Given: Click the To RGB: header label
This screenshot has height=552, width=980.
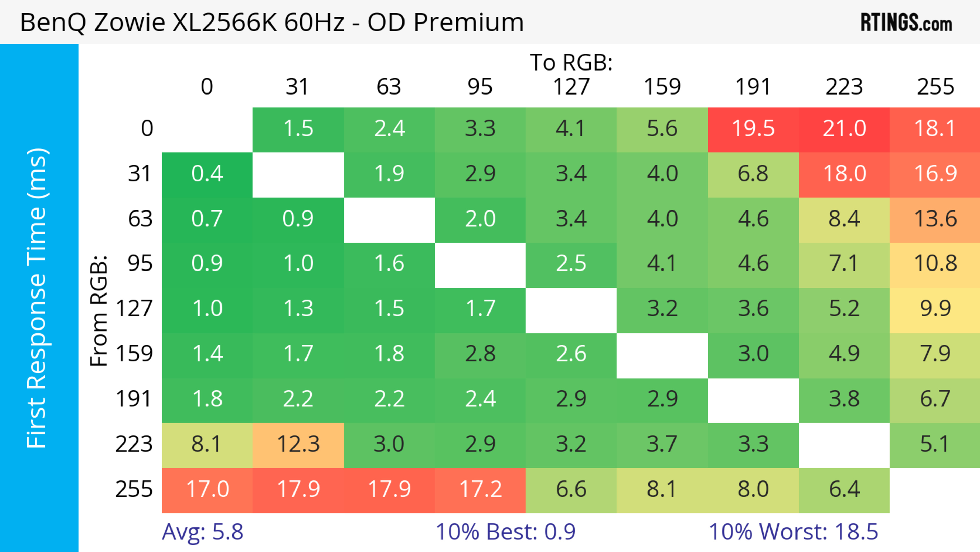Looking at the screenshot, I should tap(571, 62).
